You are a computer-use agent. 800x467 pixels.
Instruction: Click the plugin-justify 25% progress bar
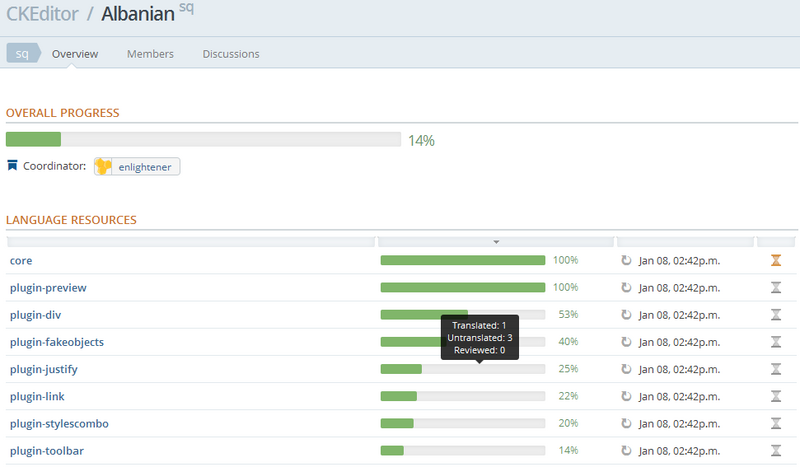[463, 368]
